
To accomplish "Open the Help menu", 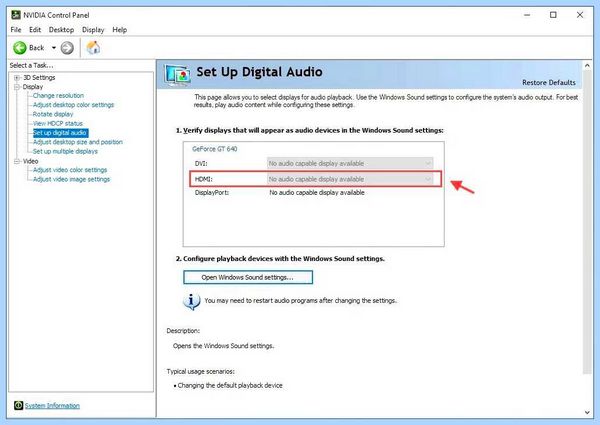I will pos(119,30).
